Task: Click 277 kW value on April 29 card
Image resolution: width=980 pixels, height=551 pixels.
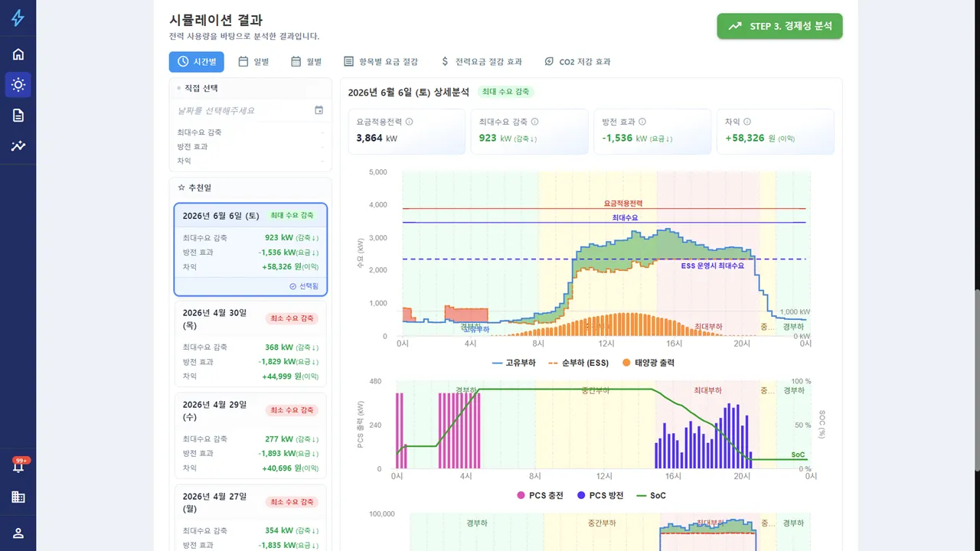Action: point(292,439)
